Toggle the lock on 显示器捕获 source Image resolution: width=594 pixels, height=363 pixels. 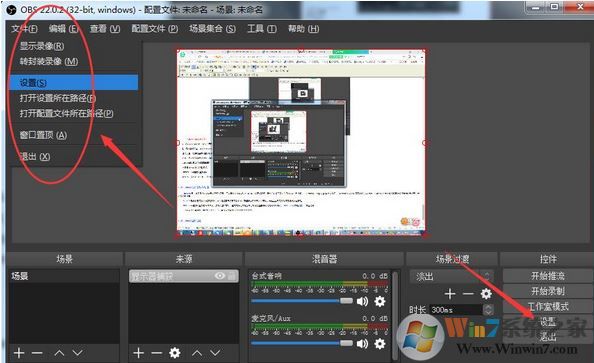[x=232, y=276]
